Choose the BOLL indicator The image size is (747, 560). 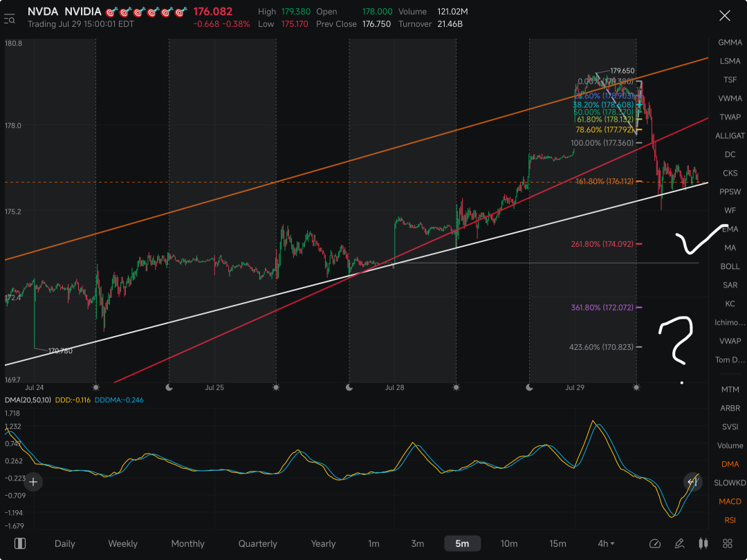pos(730,267)
